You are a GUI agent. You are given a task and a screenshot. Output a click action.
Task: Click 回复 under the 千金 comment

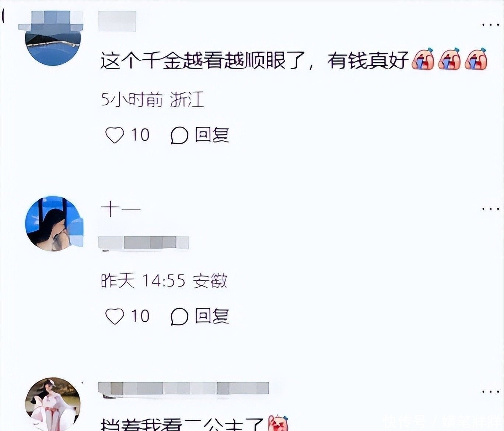point(212,135)
